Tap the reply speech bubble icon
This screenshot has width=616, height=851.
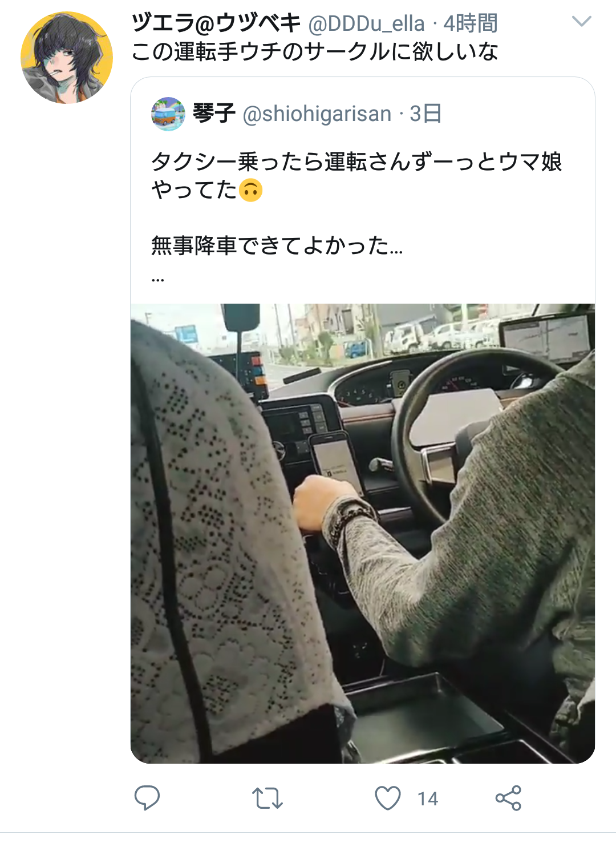[x=147, y=798]
